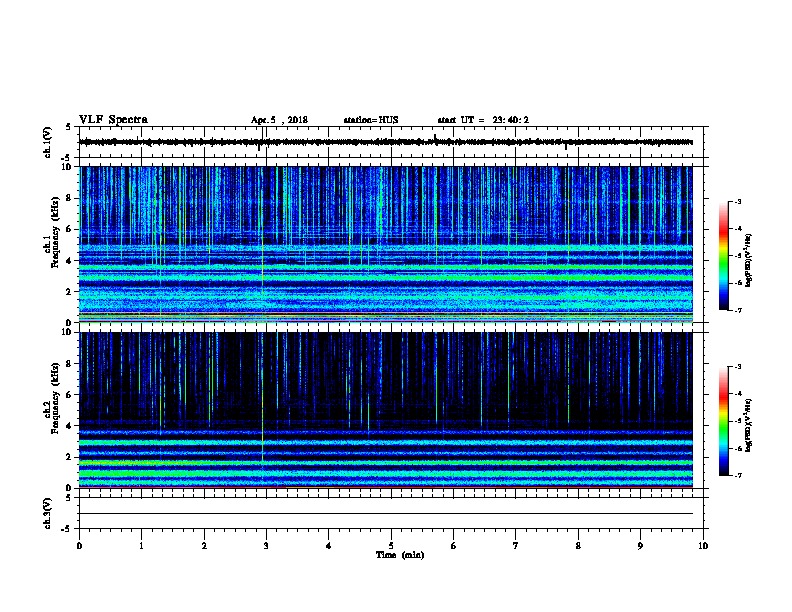The height and width of the screenshot is (612, 792).
Task: Click the ch.2 spectrogram plot area
Action: 386,410
